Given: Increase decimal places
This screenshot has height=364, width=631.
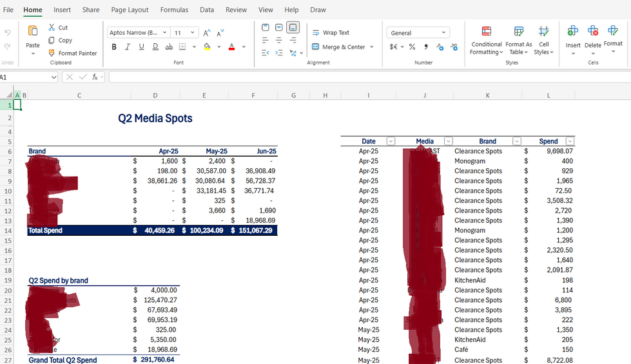Looking at the screenshot, I should pyautogui.click(x=440, y=46).
